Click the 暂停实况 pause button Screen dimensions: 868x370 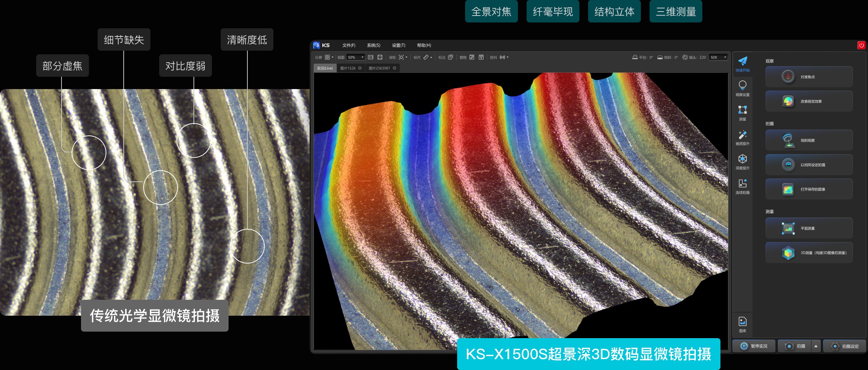[754, 346]
